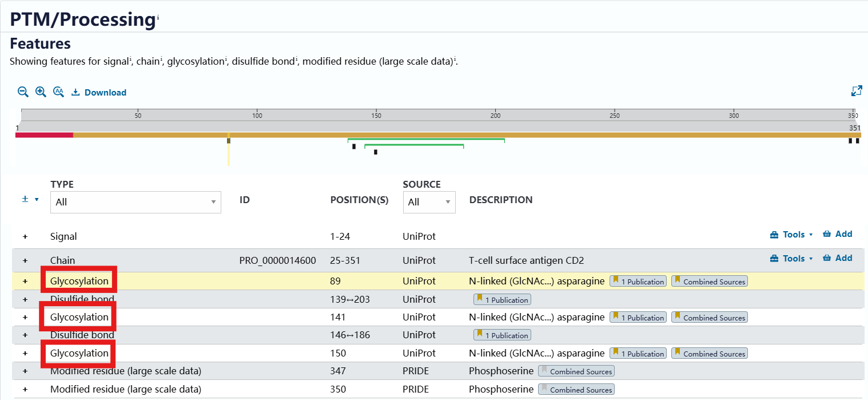The width and height of the screenshot is (868, 400).
Task: Expand the Disulfide bond 139↔203 row
Action: point(25,299)
